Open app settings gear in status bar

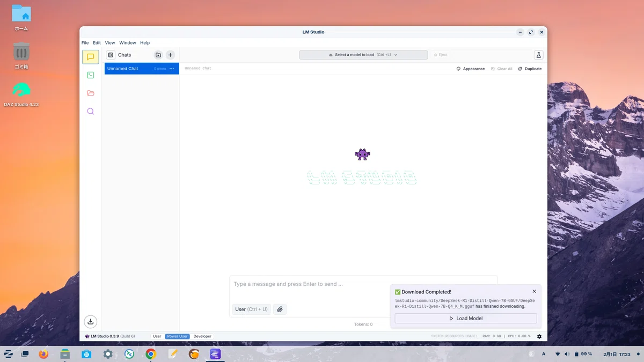tap(539, 336)
